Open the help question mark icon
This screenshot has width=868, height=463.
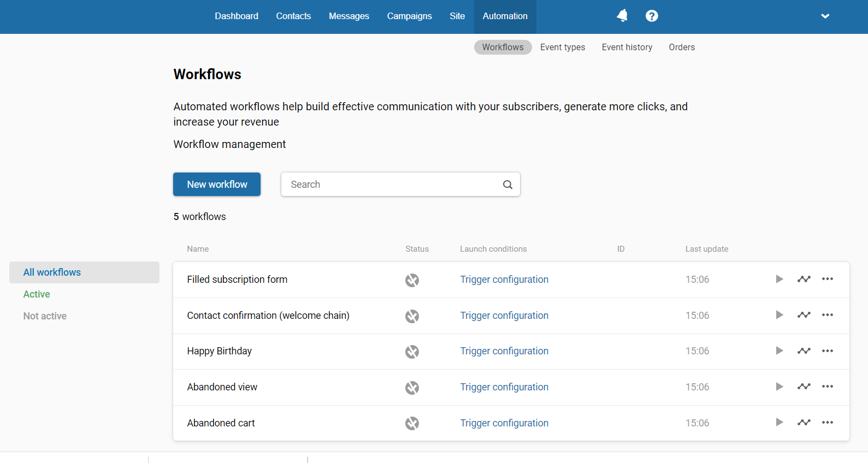652,16
